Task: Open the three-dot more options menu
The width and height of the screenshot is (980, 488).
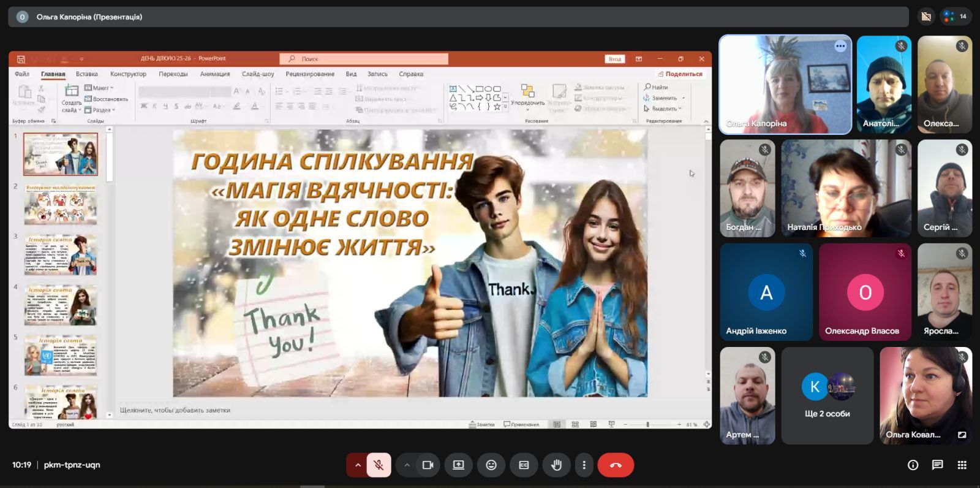Action: (x=584, y=465)
